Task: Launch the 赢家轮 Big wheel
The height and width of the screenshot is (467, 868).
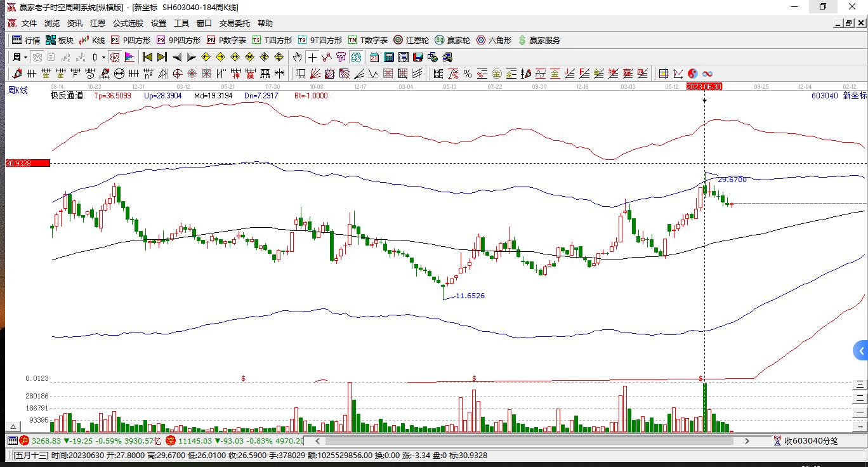Action: [452, 40]
